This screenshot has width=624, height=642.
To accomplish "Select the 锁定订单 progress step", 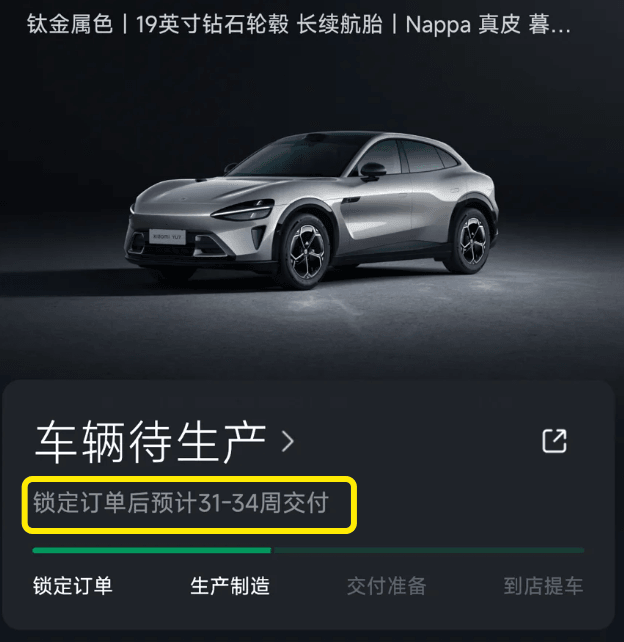I will point(72,586).
